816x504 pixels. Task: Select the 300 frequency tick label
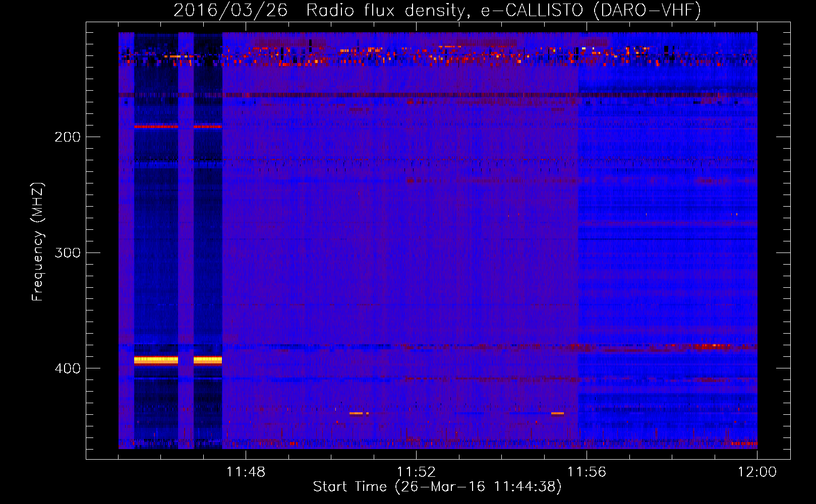pyautogui.click(x=68, y=253)
